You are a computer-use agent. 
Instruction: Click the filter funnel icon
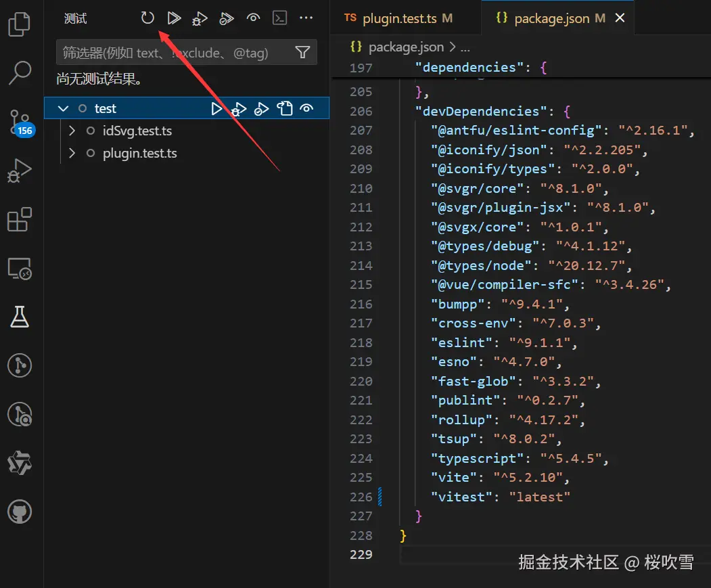[x=302, y=53]
